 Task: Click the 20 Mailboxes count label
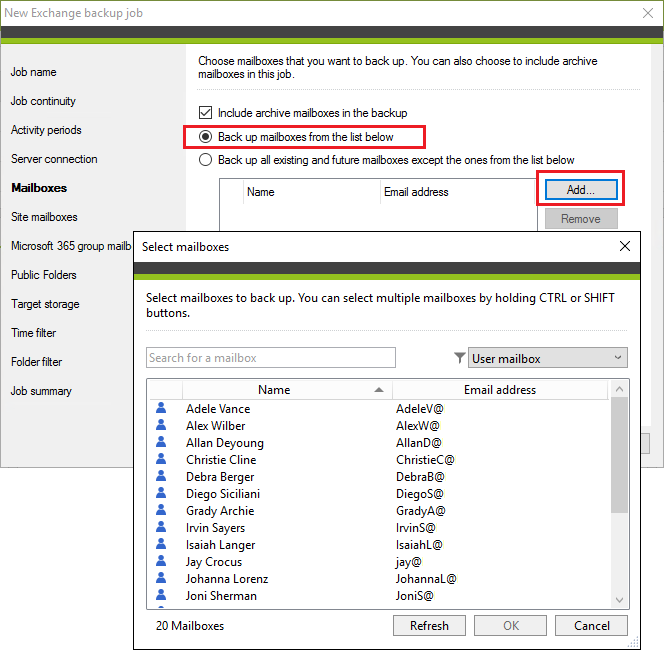pyautogui.click(x=190, y=626)
